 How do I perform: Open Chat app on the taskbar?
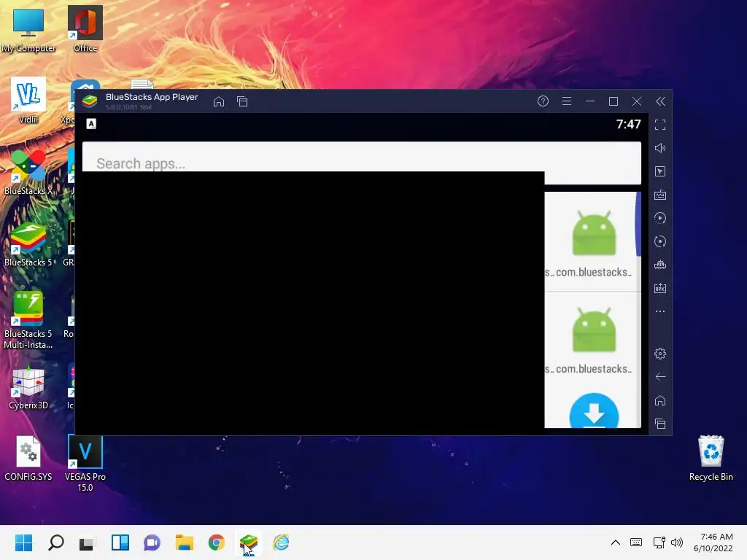pyautogui.click(x=152, y=542)
